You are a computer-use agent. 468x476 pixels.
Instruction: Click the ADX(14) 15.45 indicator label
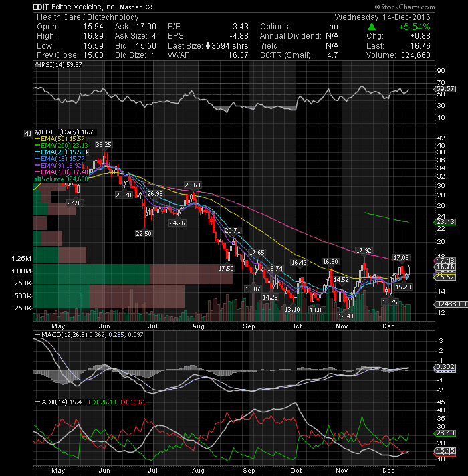[60, 402]
